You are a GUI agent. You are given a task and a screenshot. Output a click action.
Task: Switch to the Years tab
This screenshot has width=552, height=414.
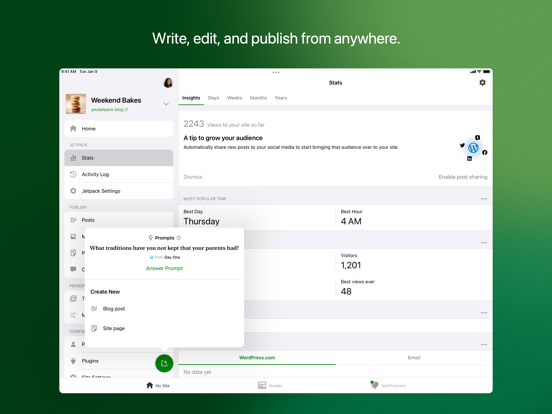pyautogui.click(x=281, y=98)
